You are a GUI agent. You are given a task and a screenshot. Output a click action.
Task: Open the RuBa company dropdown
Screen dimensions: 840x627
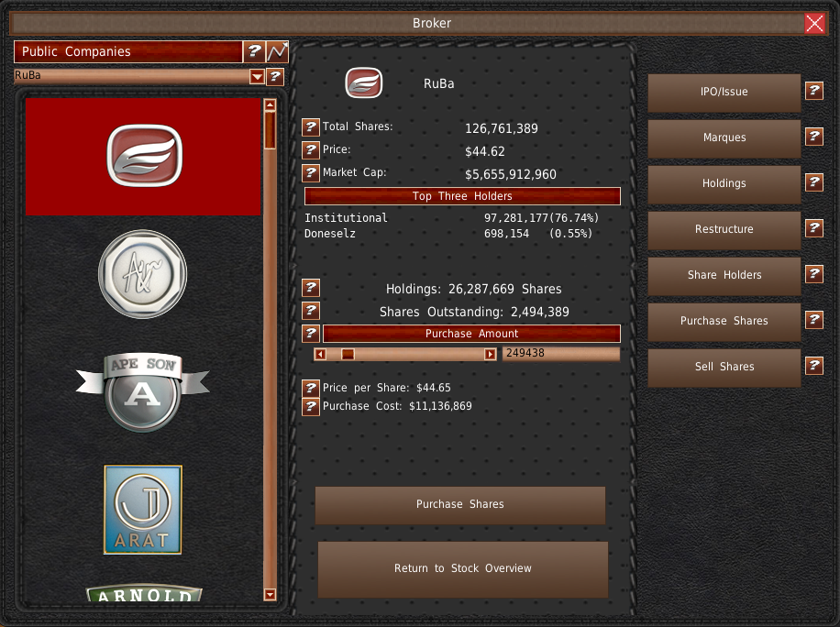pyautogui.click(x=257, y=77)
